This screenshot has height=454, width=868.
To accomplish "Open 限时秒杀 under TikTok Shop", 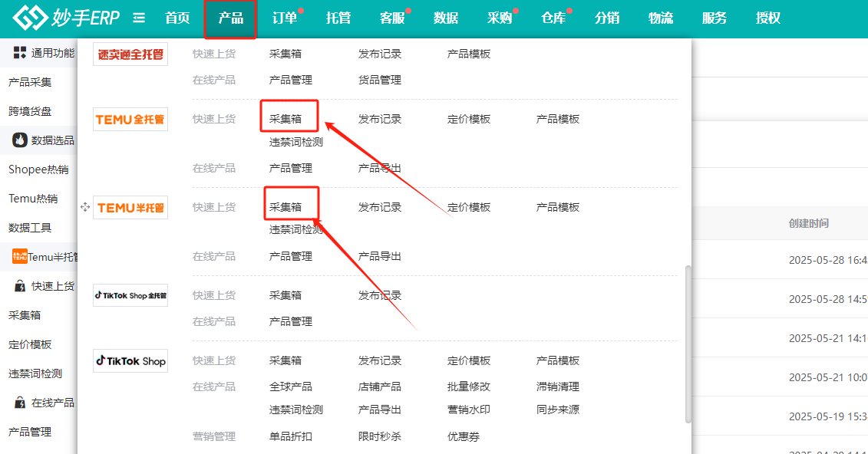I will click(x=380, y=436).
